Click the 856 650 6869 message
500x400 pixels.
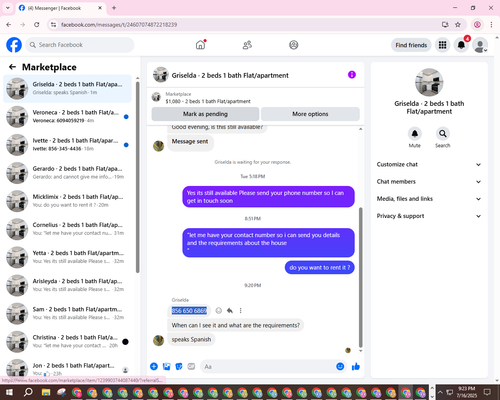[x=189, y=311]
